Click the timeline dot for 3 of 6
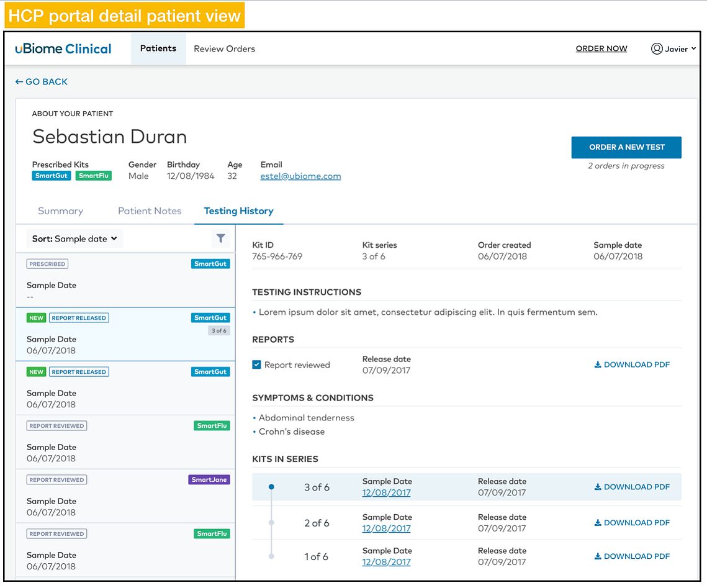 pos(271,487)
